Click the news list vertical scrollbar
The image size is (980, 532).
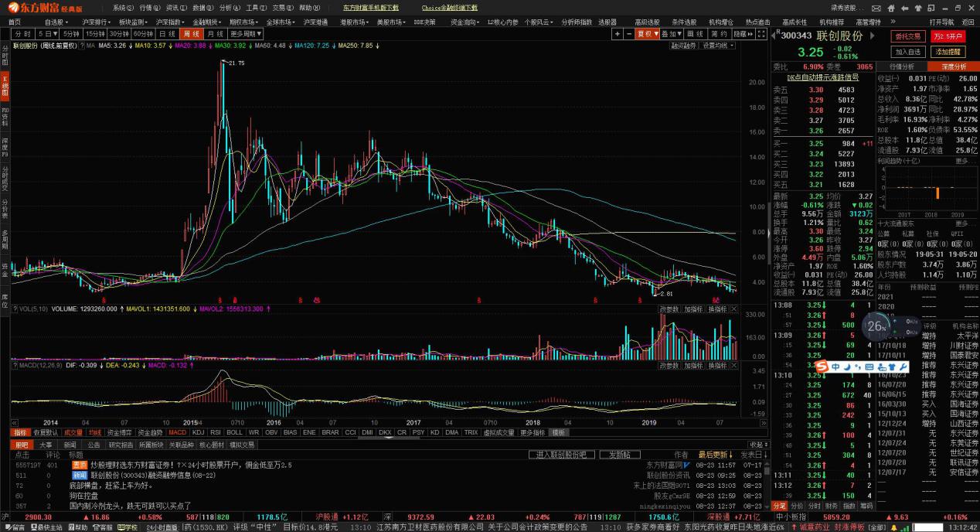point(767,485)
